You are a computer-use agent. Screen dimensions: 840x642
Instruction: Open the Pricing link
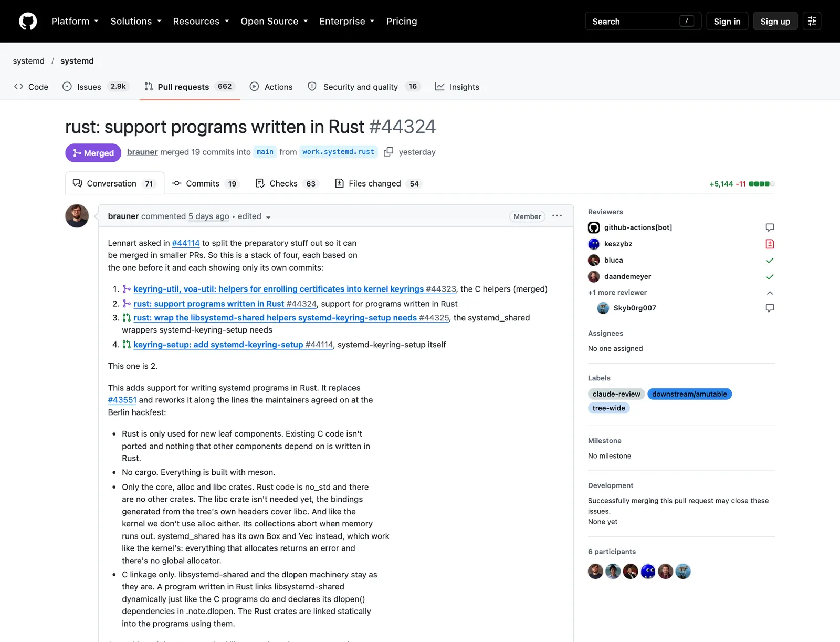[402, 21]
